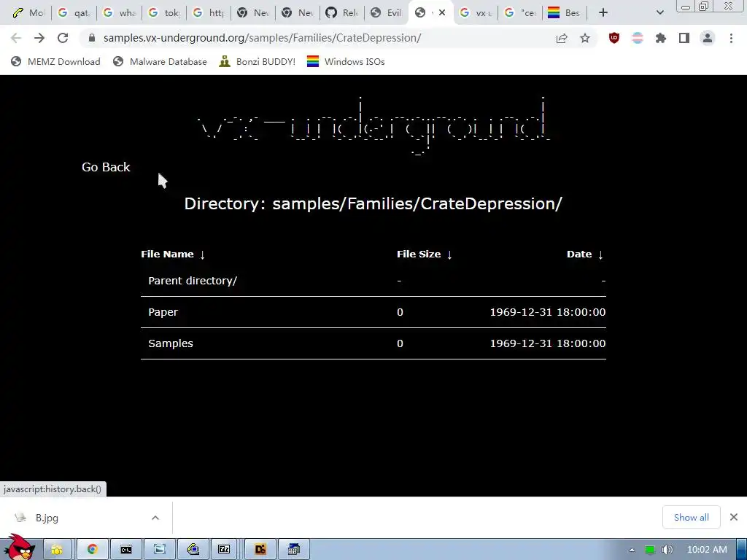Open Chrome three-dot menu
The image size is (747, 560).
pos(731,38)
